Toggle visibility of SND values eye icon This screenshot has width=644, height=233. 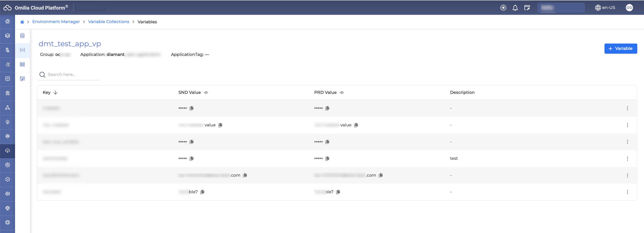tap(206, 92)
